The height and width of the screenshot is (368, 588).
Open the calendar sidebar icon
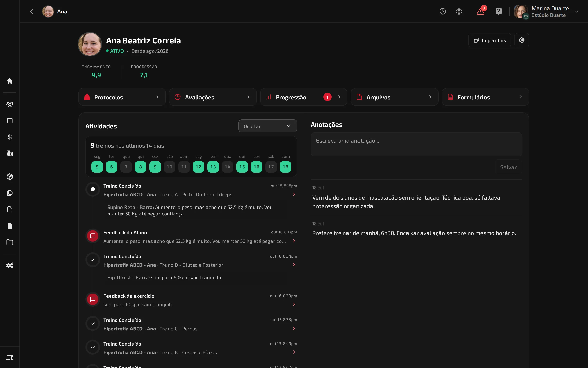tap(10, 121)
